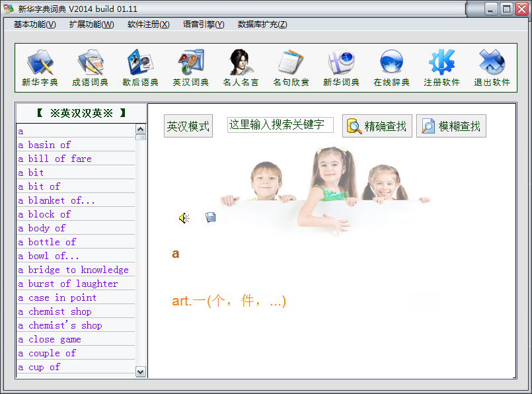The width and height of the screenshot is (532, 394).
Task: Select 'a close game' entry
Action: (75, 340)
